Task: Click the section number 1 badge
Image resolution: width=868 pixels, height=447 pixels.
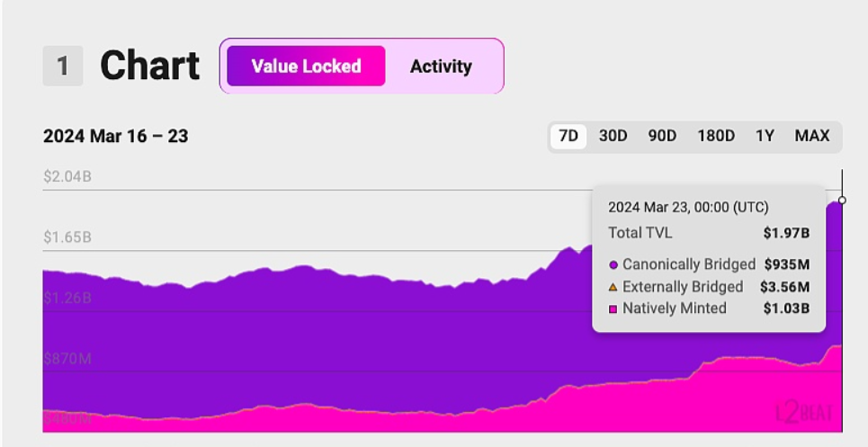Action: 63,67
